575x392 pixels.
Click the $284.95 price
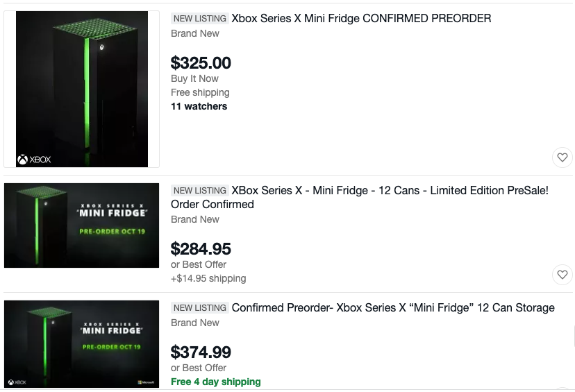pyautogui.click(x=201, y=248)
